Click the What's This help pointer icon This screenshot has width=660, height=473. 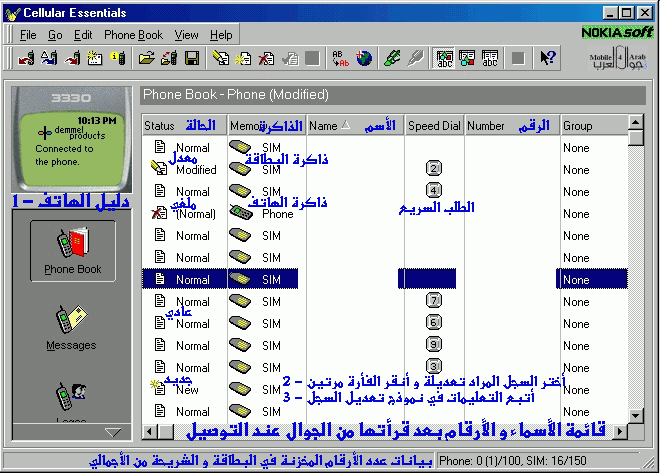pos(547,58)
